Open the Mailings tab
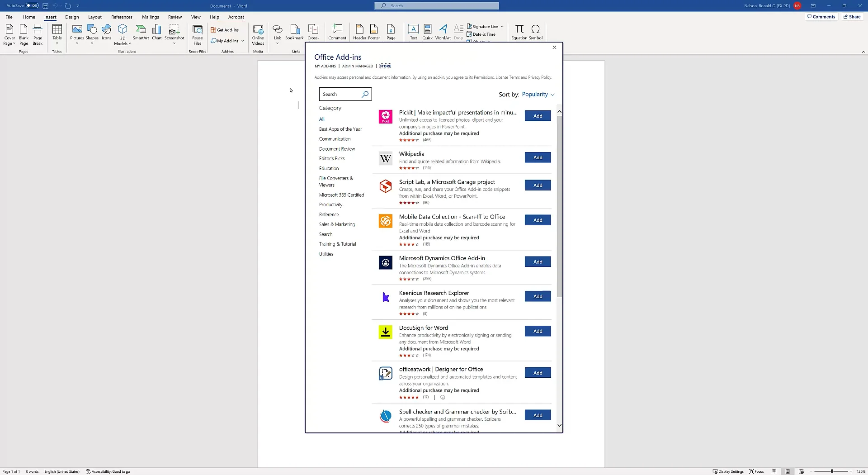The image size is (868, 475). [x=151, y=17]
